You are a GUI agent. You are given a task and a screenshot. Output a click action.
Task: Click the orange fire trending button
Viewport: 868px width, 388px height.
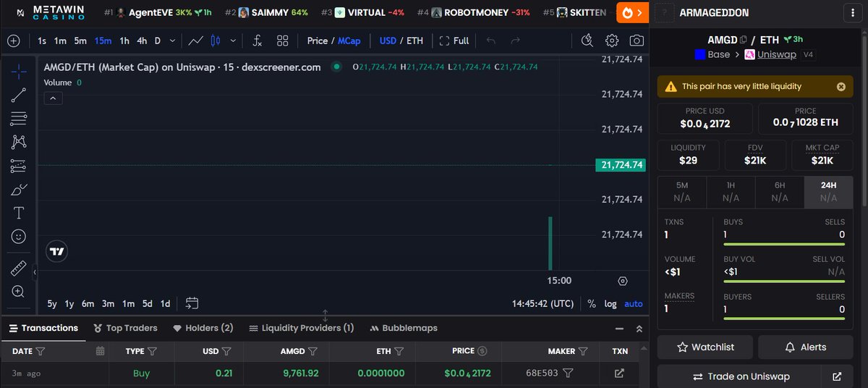tap(632, 12)
